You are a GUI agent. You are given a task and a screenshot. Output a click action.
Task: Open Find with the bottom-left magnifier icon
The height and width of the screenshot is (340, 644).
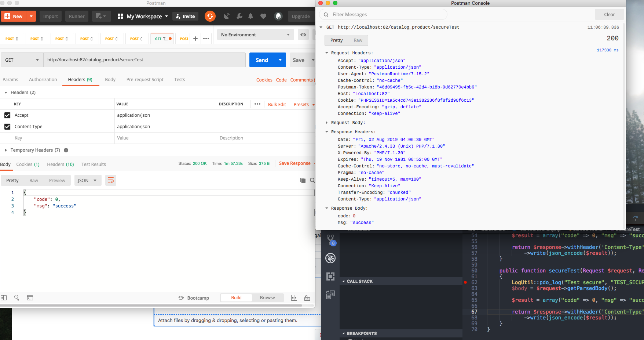(17, 298)
